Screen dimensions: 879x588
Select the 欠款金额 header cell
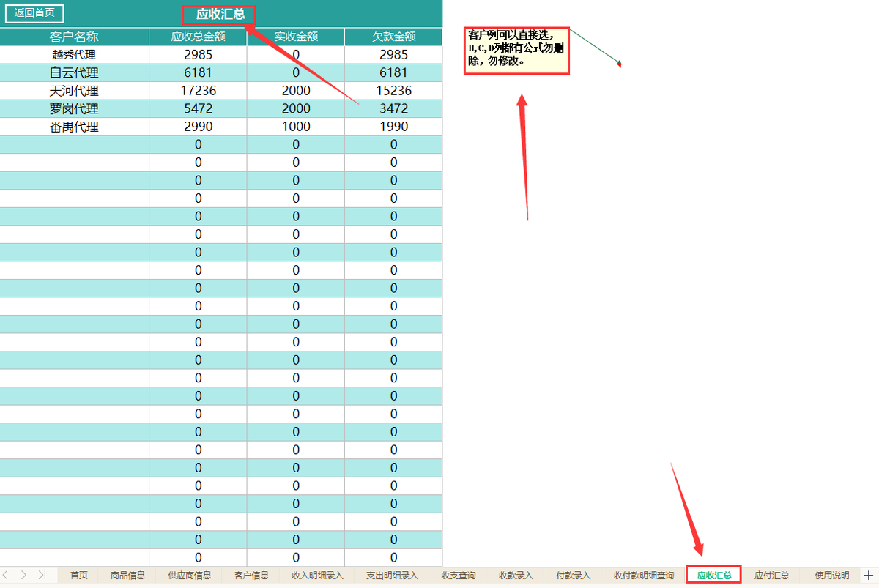394,37
